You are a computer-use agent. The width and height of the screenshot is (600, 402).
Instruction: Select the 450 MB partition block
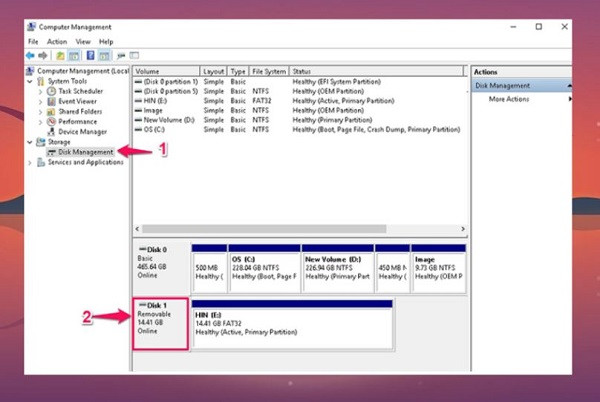[x=393, y=269]
